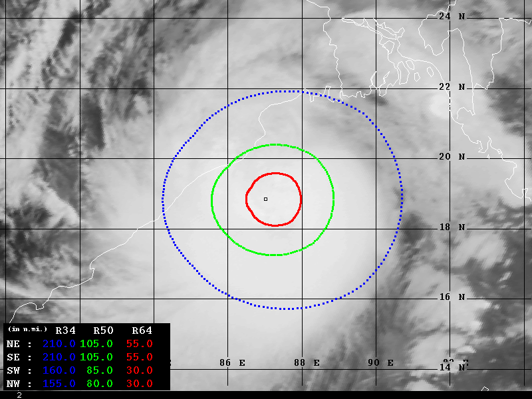532x399 pixels.
Task: Click the 22 N latitude label
Action: point(456,87)
